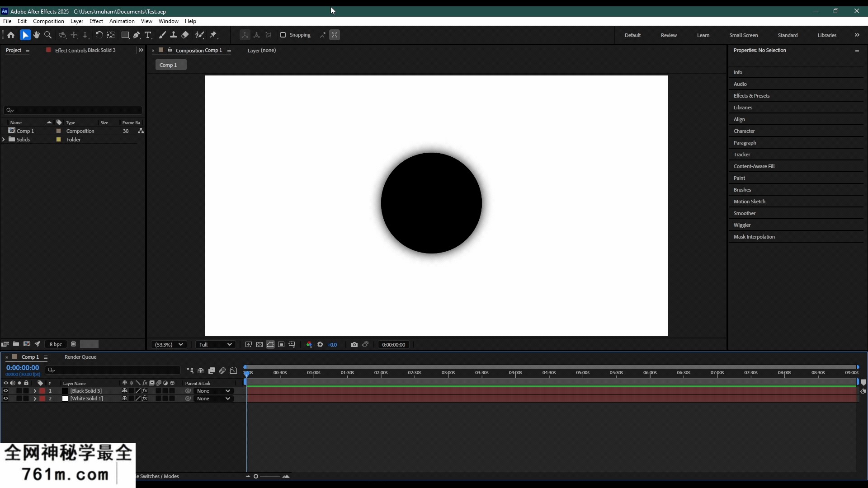This screenshot has height=488, width=868.
Task: Select the Eraser tool
Action: click(x=185, y=35)
